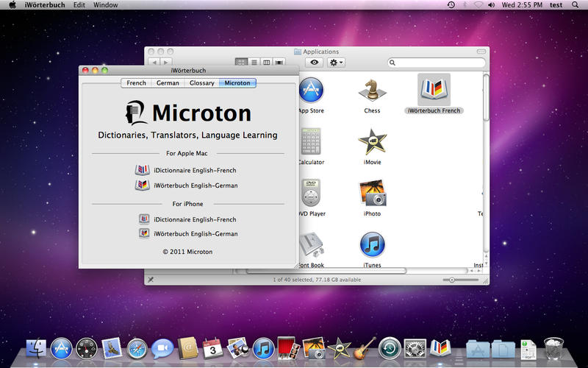Image resolution: width=588 pixels, height=368 pixels.
Task: Open the Trash in the dock
Action: 553,348
